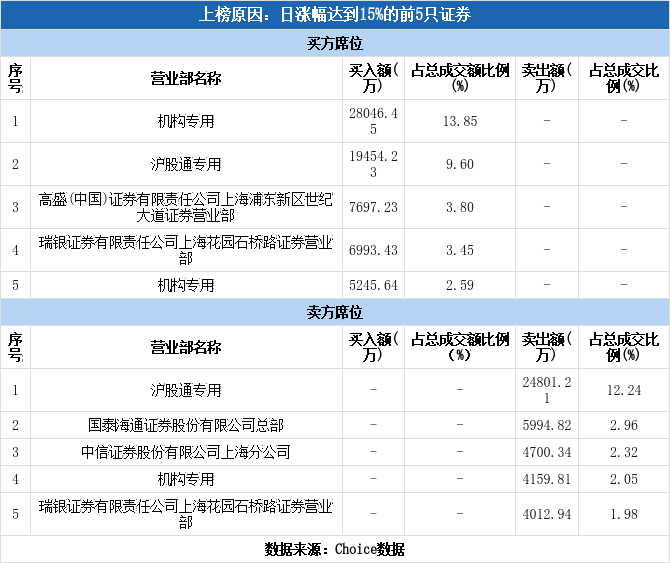The height and width of the screenshot is (563, 670).
Task: Click buyer row 1 机构专用
Action: coord(186,121)
